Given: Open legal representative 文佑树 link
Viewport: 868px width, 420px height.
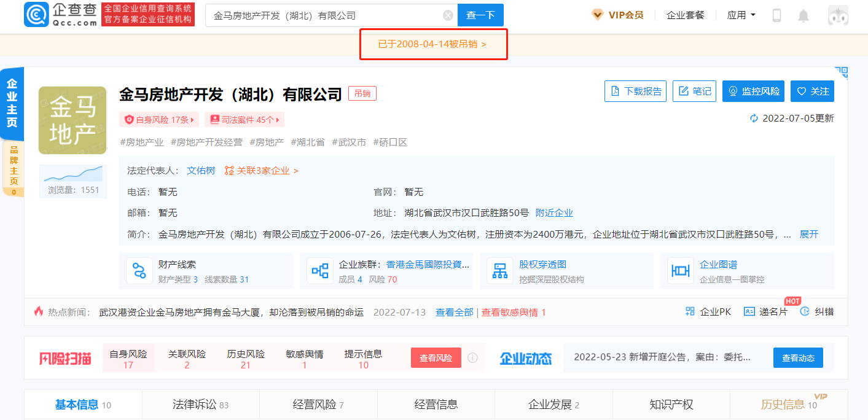Looking at the screenshot, I should coord(201,171).
